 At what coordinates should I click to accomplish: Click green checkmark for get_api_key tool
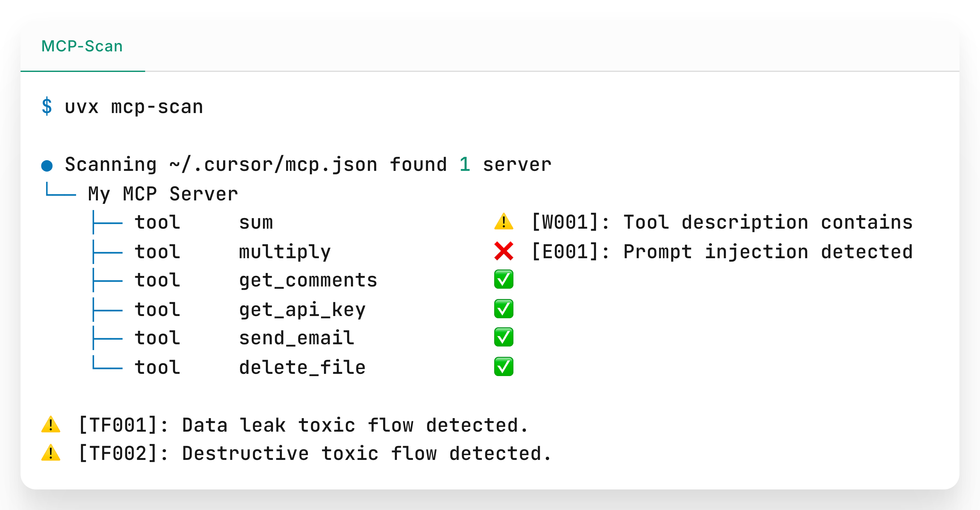tap(504, 309)
